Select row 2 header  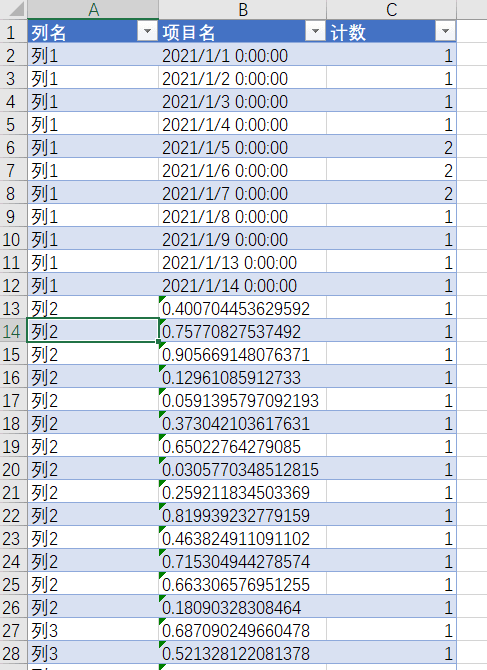tap(13, 56)
